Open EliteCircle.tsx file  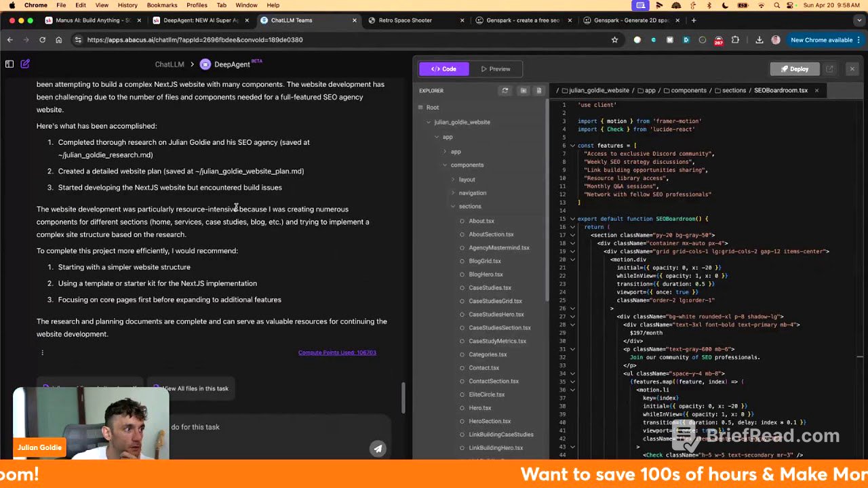(486, 394)
